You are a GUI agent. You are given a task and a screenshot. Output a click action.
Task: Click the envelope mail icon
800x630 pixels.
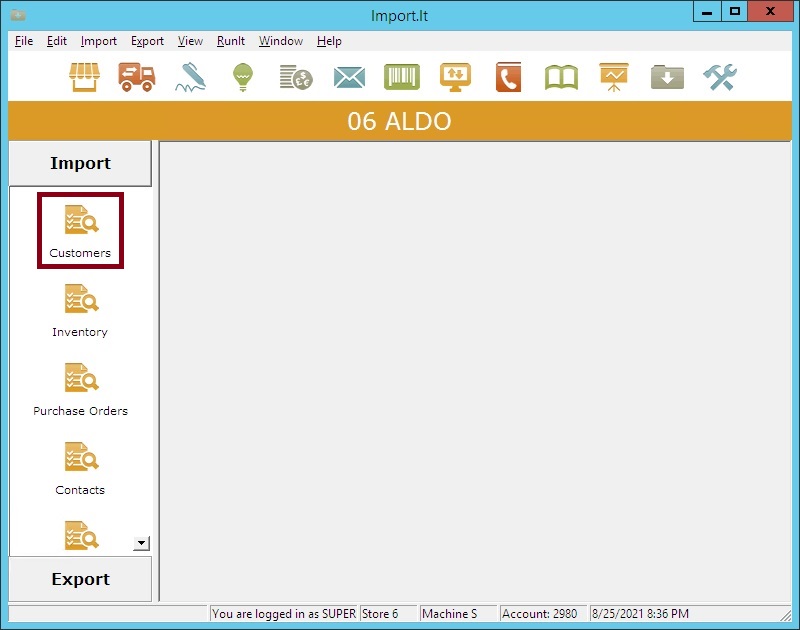[349, 78]
